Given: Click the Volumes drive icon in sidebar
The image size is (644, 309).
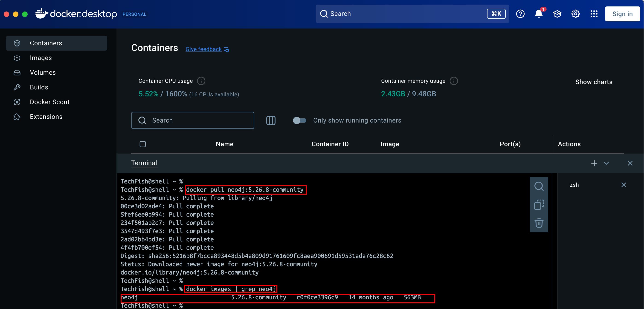Looking at the screenshot, I should click(x=17, y=73).
